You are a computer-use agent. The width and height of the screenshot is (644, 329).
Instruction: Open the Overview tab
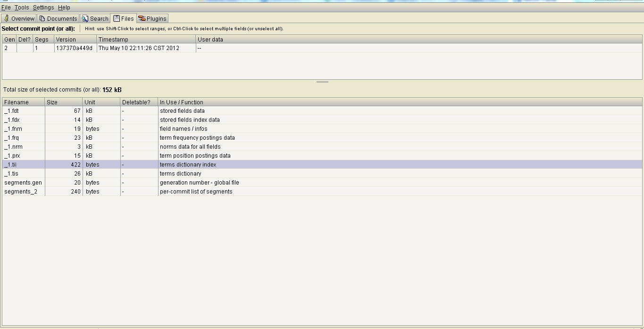(x=19, y=18)
